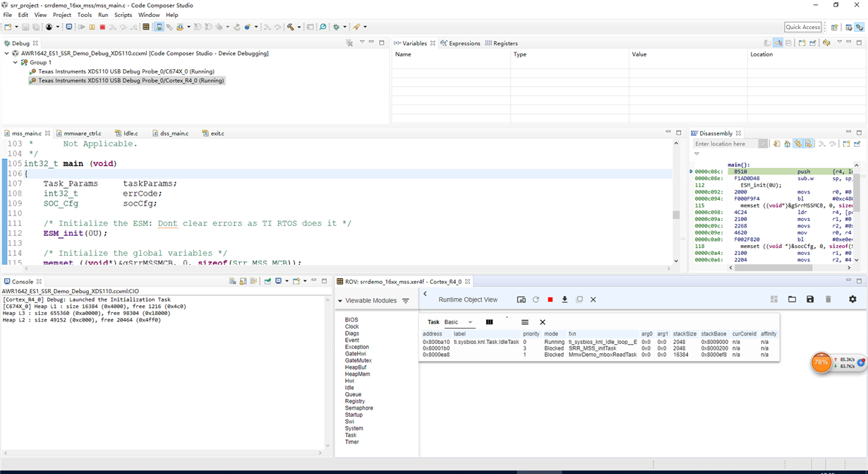Click the Enter location here field

725,143
